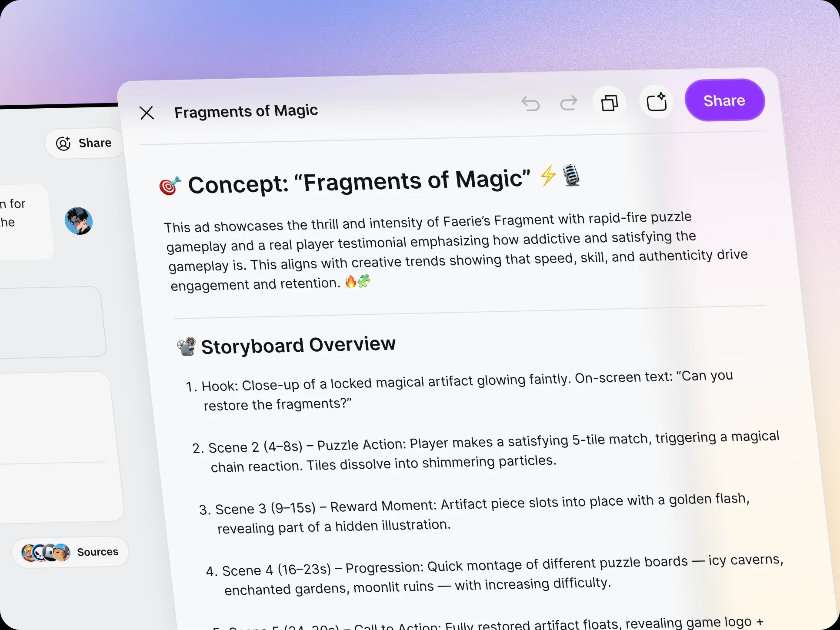Image resolution: width=840 pixels, height=630 pixels.
Task: Click the lightning bolt emoji in heading
Action: [548, 175]
